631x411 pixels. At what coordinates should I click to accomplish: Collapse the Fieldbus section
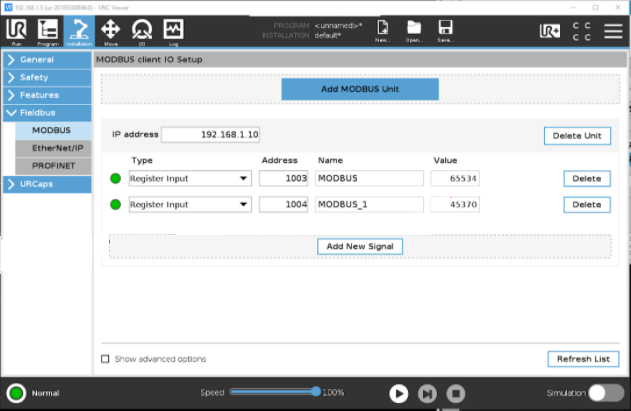point(47,113)
